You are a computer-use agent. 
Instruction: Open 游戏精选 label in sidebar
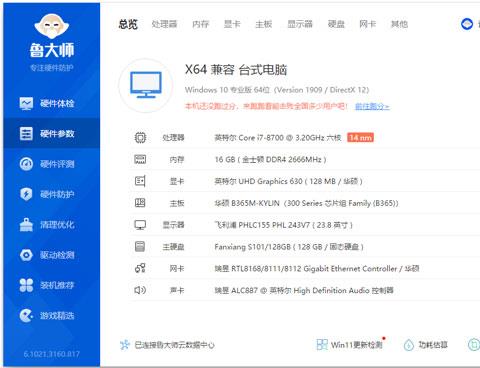pyautogui.click(x=57, y=316)
